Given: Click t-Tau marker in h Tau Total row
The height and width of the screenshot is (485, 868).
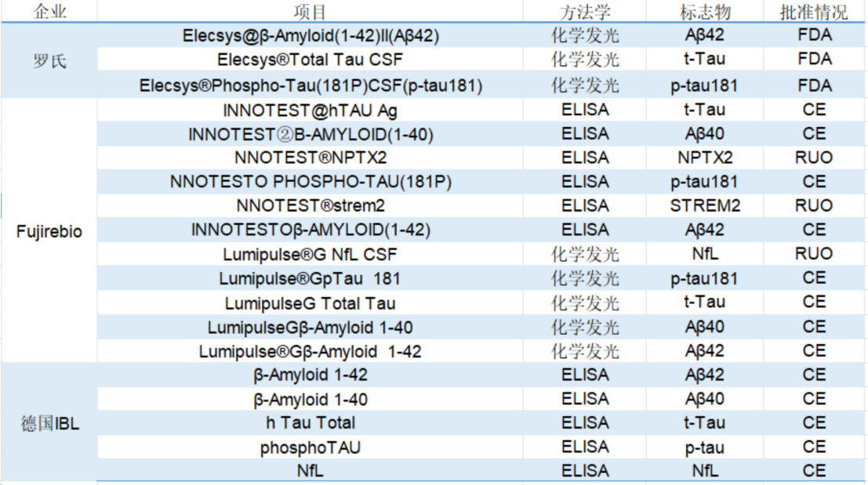Looking at the screenshot, I should click(x=705, y=423).
